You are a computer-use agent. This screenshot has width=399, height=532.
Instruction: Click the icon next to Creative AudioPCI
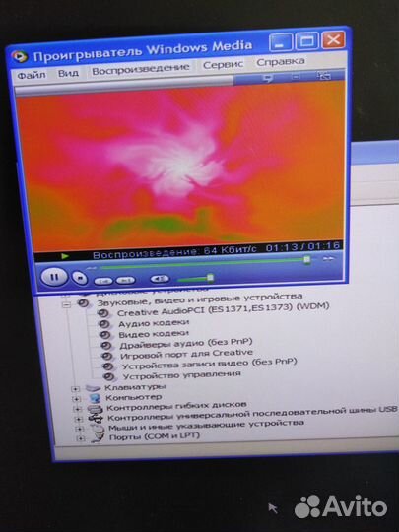coord(103,313)
